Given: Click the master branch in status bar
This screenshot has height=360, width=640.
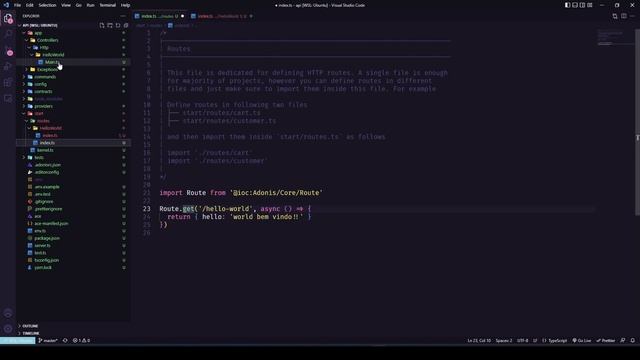Looking at the screenshot, I should click(48, 340).
